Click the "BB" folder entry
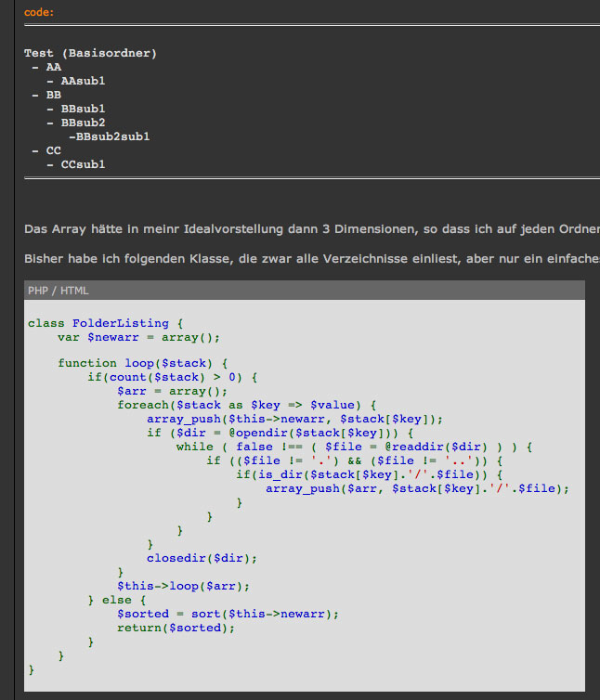The height and width of the screenshot is (700, 600). tap(53, 95)
